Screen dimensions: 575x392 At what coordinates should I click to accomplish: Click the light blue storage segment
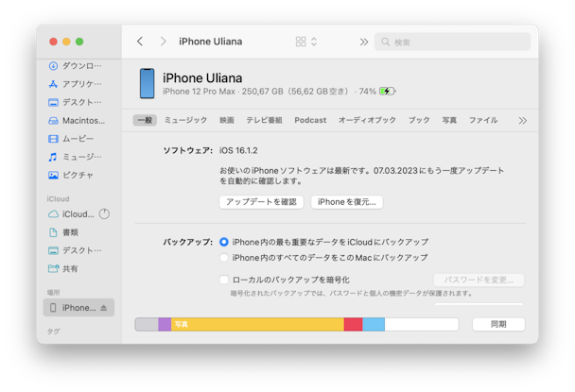[x=374, y=324]
